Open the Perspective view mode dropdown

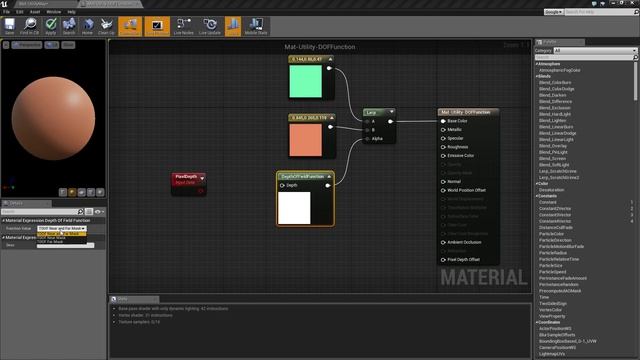point(27,45)
